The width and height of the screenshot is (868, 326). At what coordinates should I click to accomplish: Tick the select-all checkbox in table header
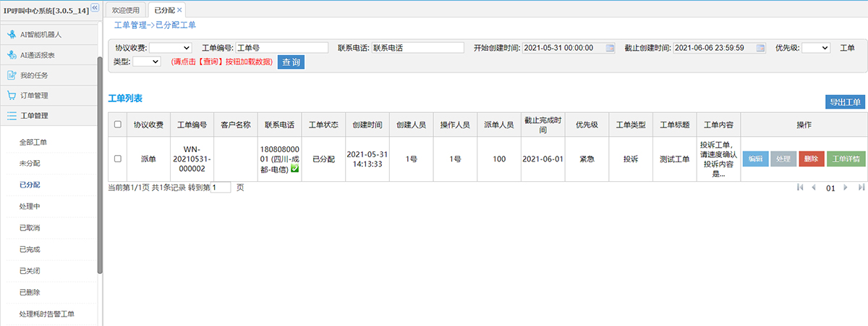(x=118, y=124)
